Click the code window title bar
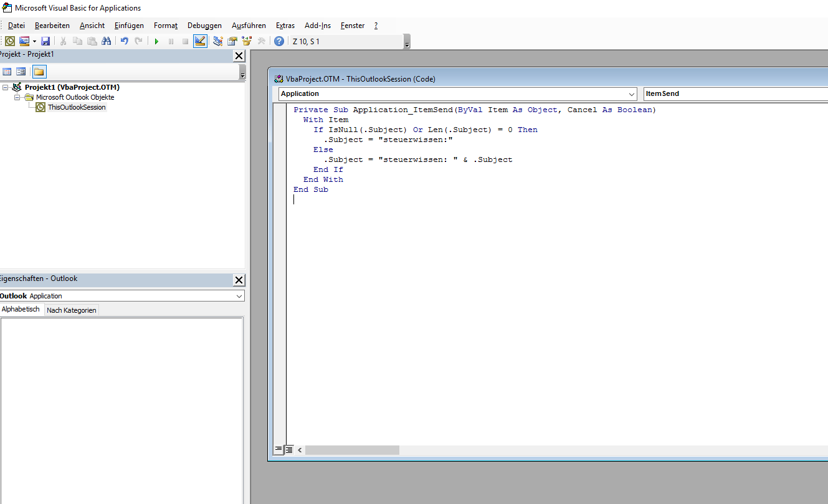The height and width of the screenshot is (504, 828). click(551, 79)
